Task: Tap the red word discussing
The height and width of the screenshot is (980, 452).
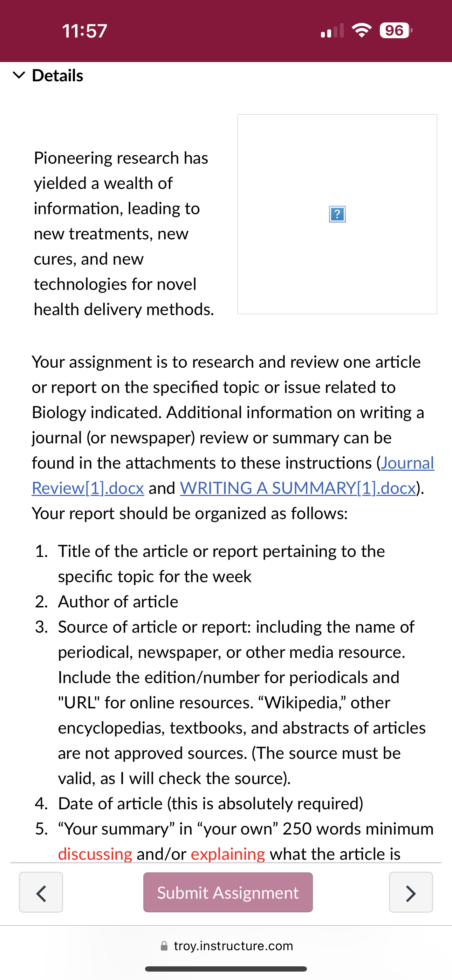Action: [x=95, y=854]
